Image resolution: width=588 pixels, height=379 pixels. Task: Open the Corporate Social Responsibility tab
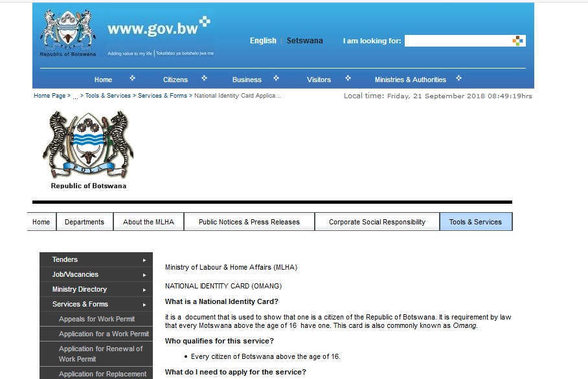tap(377, 222)
